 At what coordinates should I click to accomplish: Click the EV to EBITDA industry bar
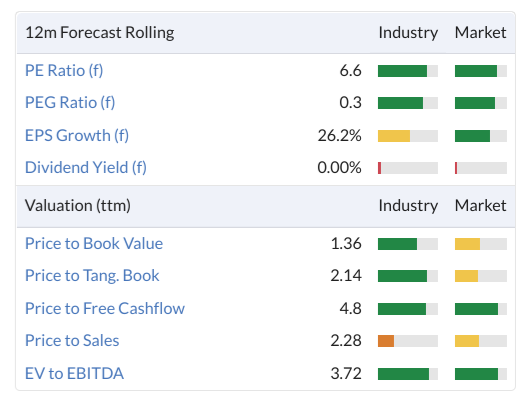408,374
